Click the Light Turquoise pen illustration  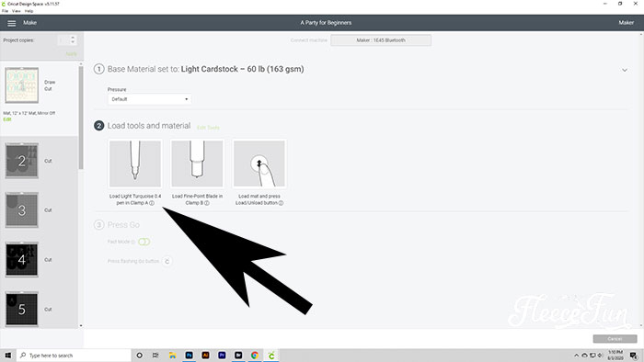pos(135,164)
